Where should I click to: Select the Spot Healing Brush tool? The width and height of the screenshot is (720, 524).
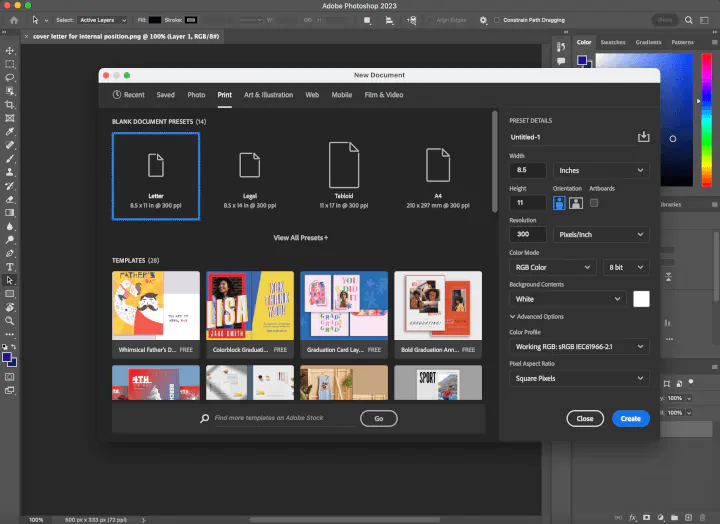click(10, 145)
